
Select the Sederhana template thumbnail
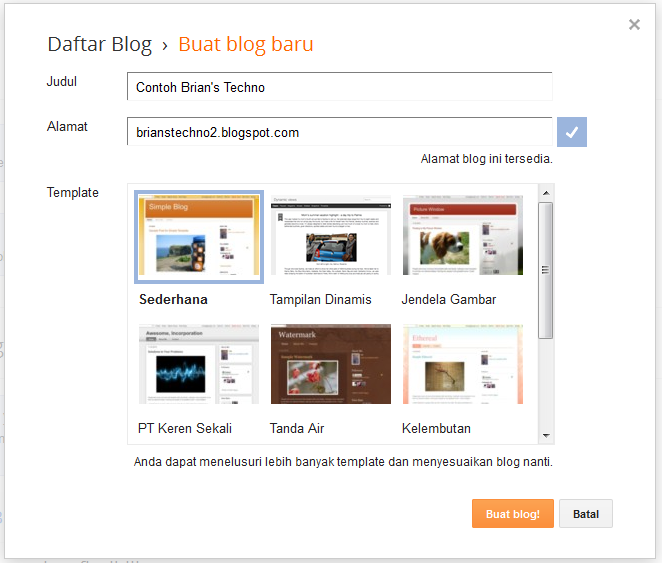point(199,236)
